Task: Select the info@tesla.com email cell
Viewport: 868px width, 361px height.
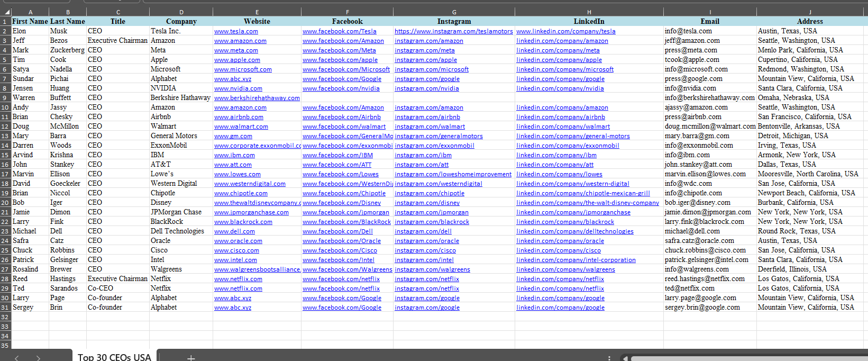Action: (x=710, y=31)
